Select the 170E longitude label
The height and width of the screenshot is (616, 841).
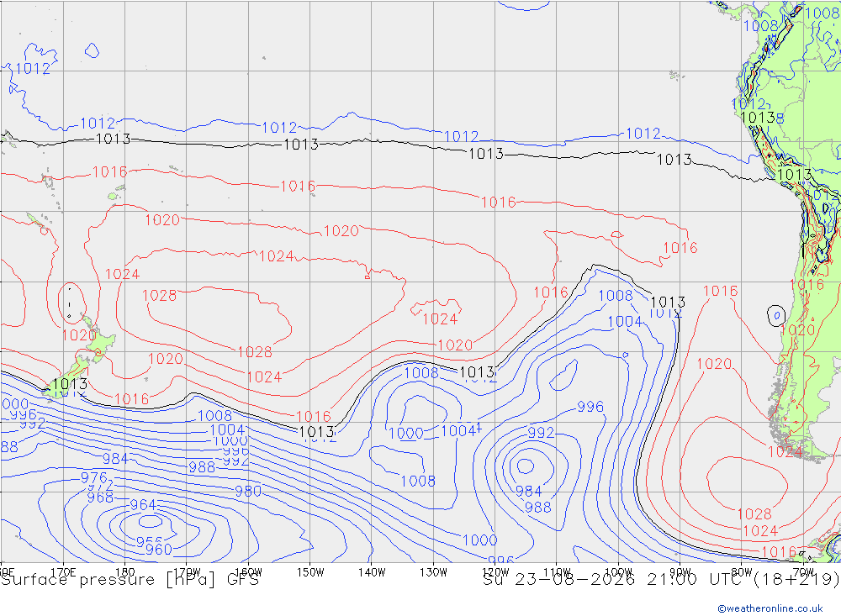(x=63, y=572)
